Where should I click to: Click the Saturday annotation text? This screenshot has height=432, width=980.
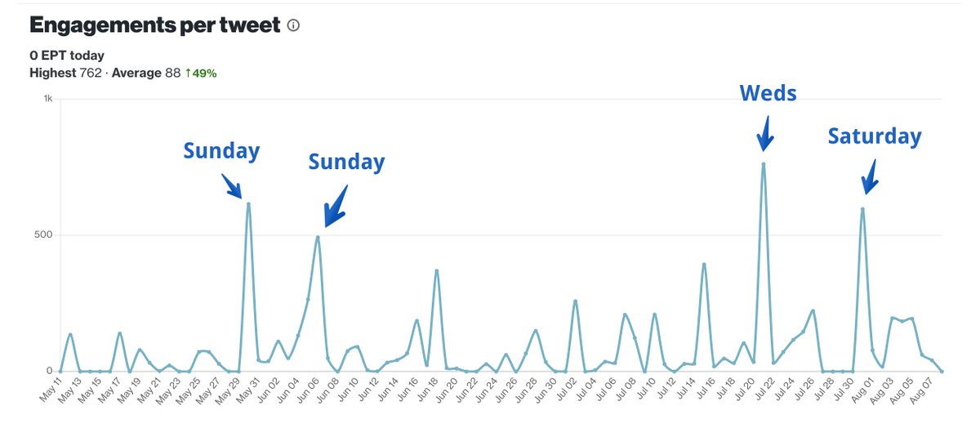click(875, 136)
